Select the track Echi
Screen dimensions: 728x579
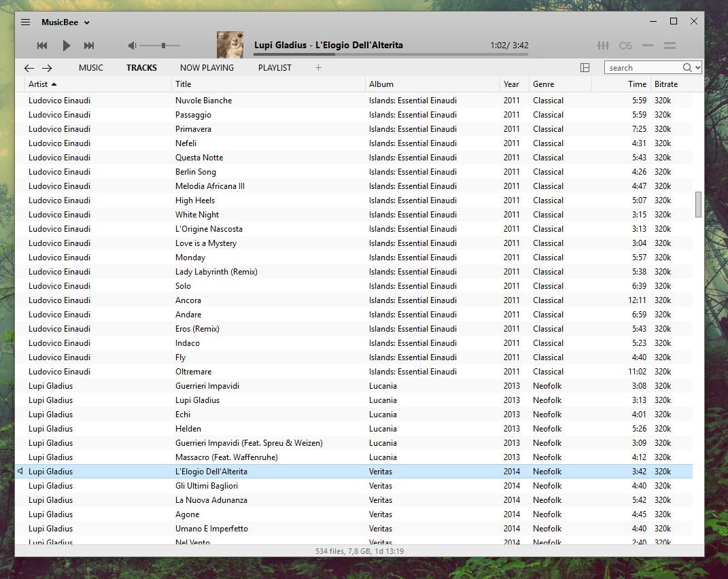point(353,415)
